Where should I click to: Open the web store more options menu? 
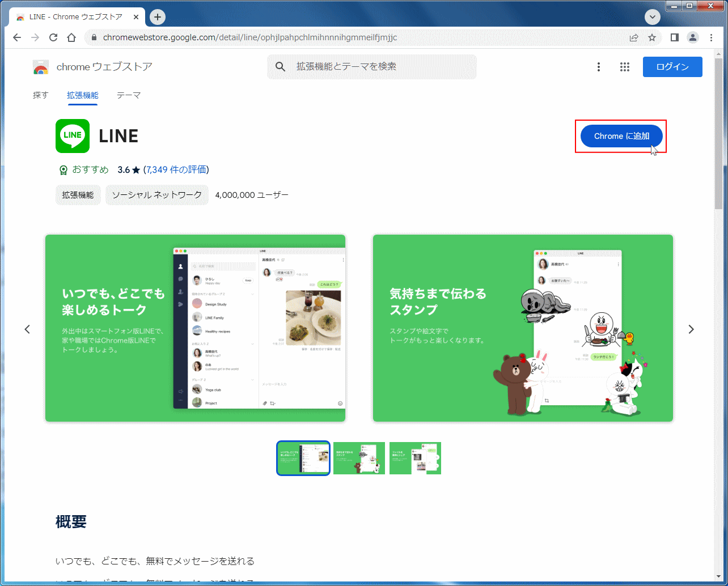[599, 67]
